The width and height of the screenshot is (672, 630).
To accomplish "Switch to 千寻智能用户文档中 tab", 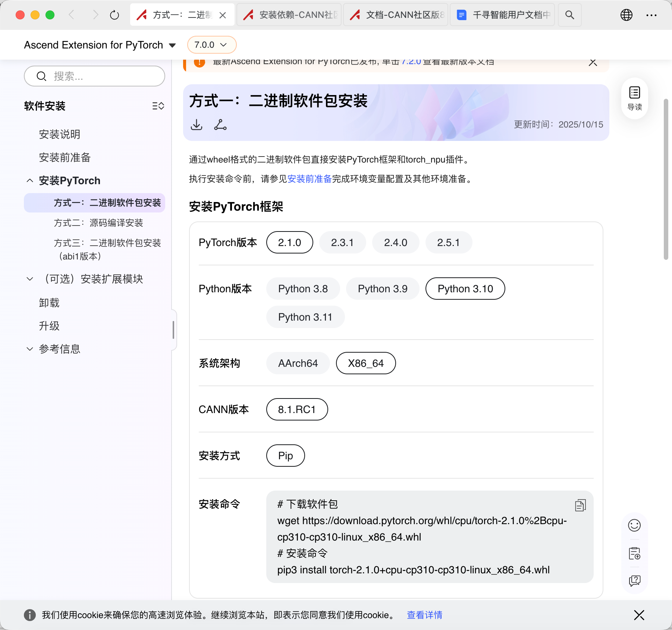I will point(502,15).
